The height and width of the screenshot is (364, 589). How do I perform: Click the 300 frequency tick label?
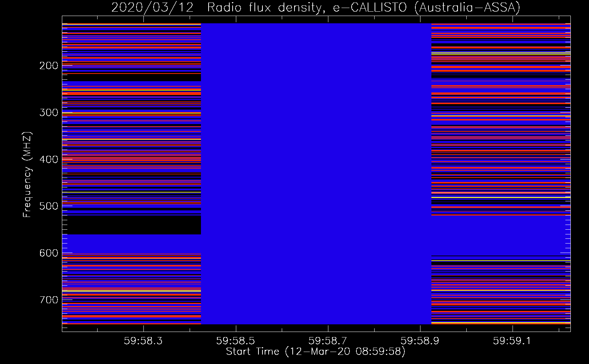tap(49, 112)
